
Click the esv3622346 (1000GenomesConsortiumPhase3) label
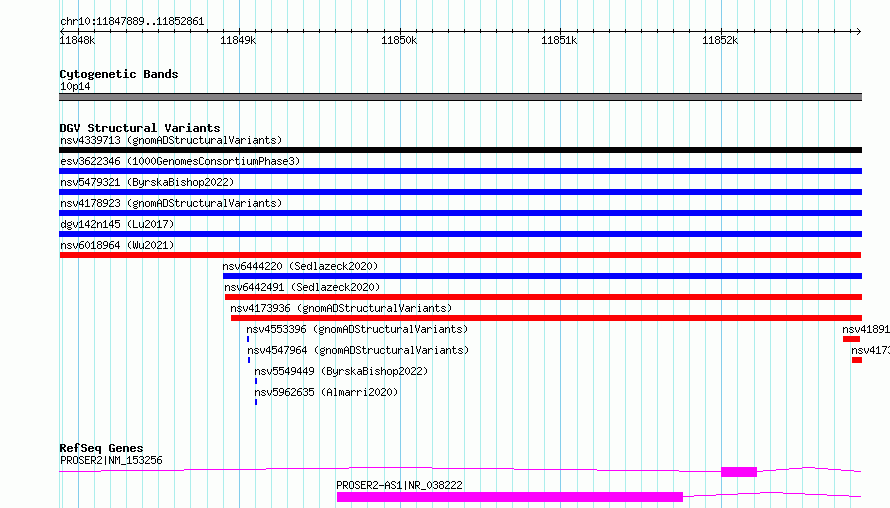point(180,161)
